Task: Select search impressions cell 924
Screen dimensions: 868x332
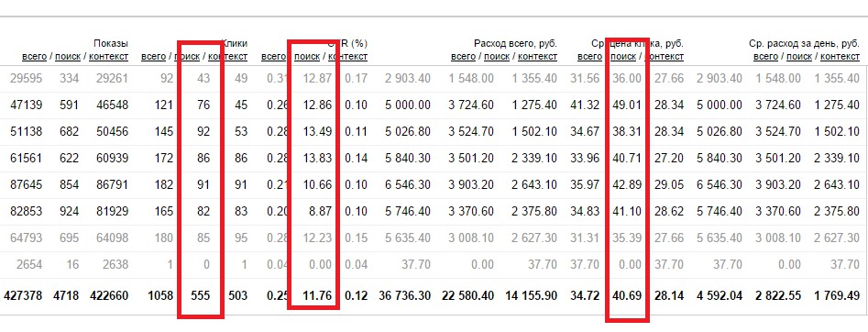Action: [69, 211]
